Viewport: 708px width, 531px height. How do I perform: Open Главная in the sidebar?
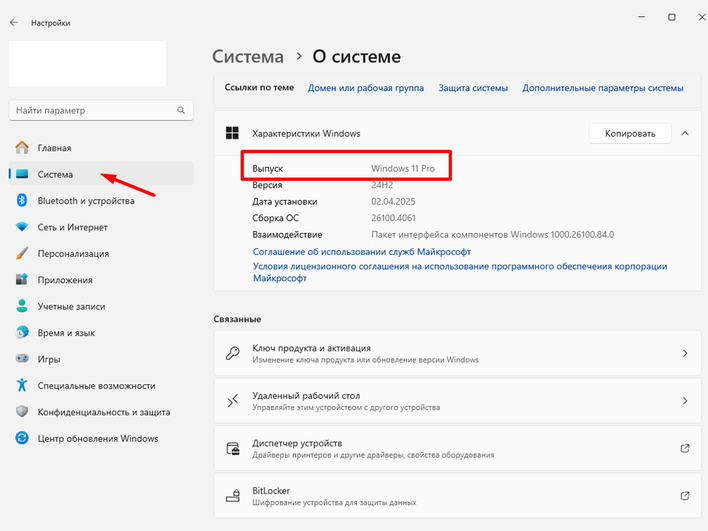click(101, 148)
